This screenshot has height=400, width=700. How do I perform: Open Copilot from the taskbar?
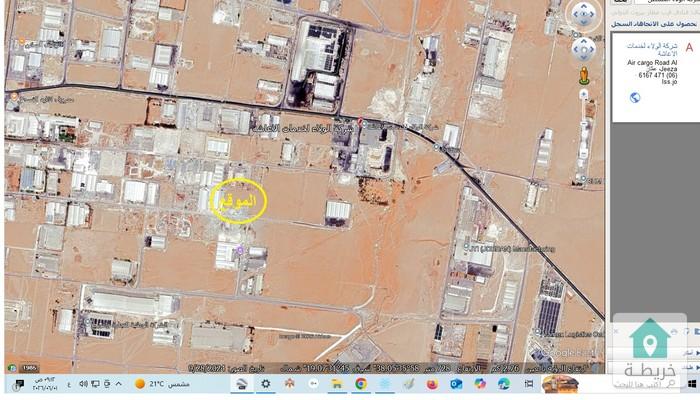tap(480, 384)
